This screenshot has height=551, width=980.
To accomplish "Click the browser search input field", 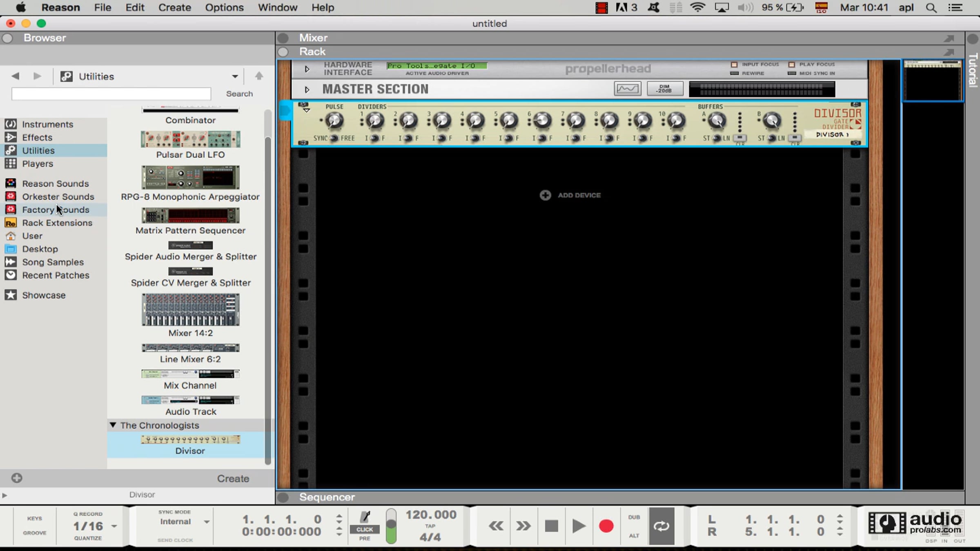I will coord(111,94).
